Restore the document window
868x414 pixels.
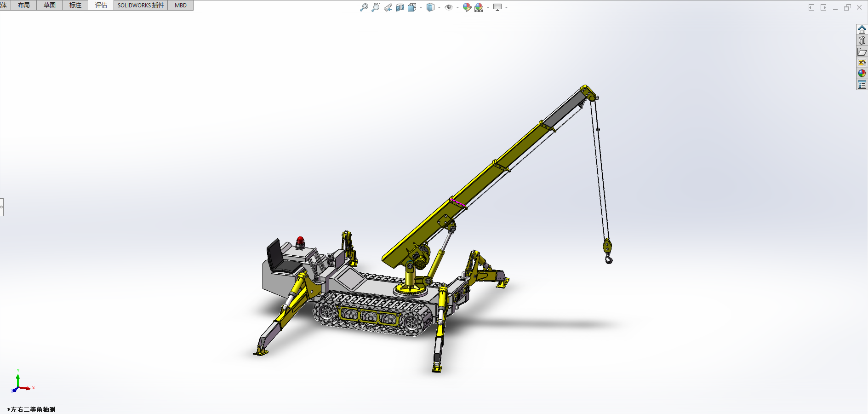[x=847, y=7]
